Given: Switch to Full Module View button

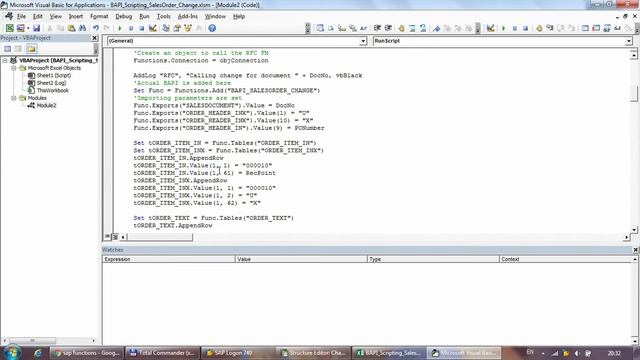Looking at the screenshot, I should 115,237.
